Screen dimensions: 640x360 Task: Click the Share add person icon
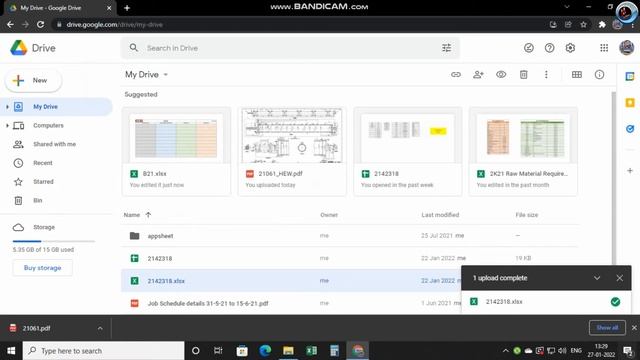point(478,74)
